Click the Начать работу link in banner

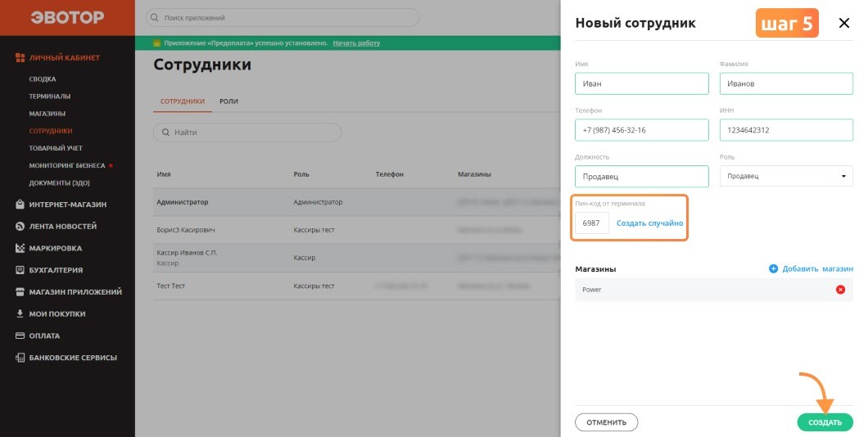[x=356, y=43]
